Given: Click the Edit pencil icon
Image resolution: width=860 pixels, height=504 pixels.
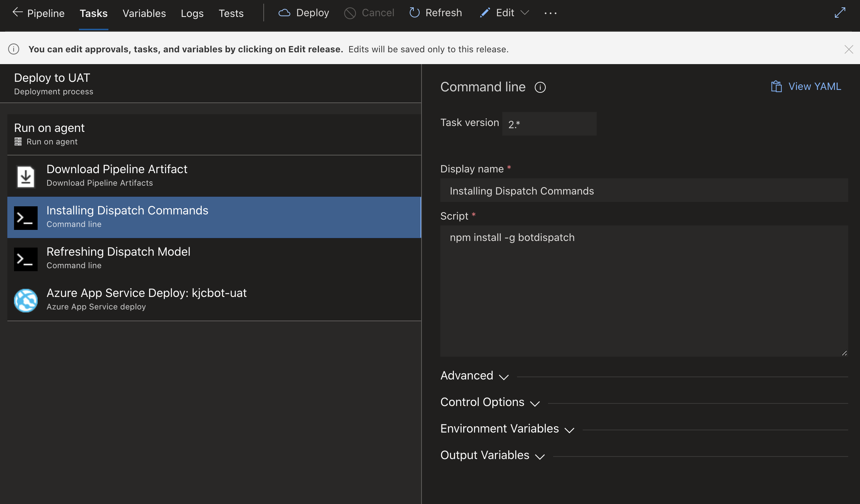Looking at the screenshot, I should point(485,13).
